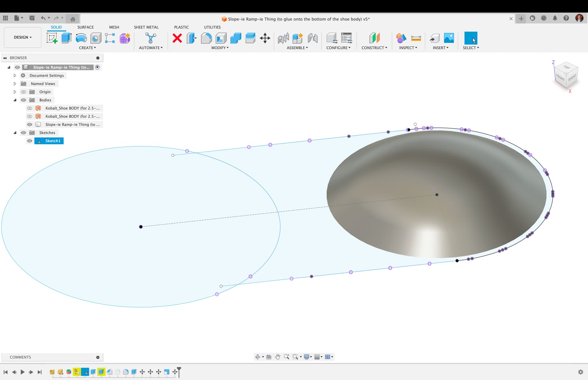Select the Create Sketch tool icon
Image resolution: width=588 pixels, height=380 pixels.
click(x=52, y=38)
